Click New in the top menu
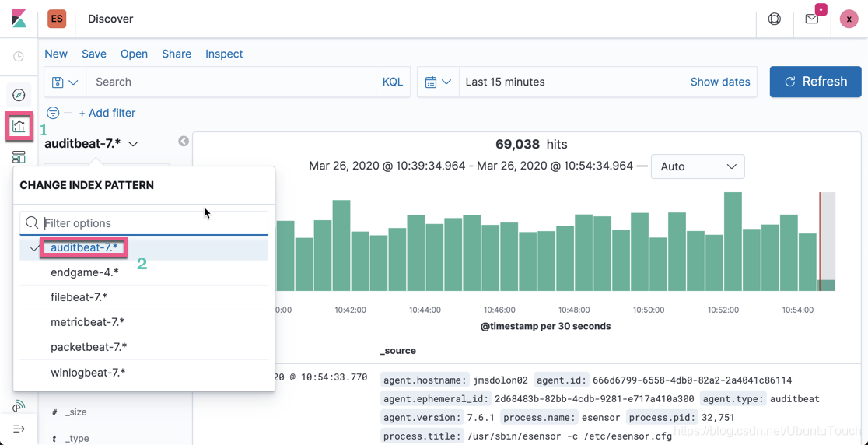Image resolution: width=868 pixels, height=445 pixels. tap(56, 54)
